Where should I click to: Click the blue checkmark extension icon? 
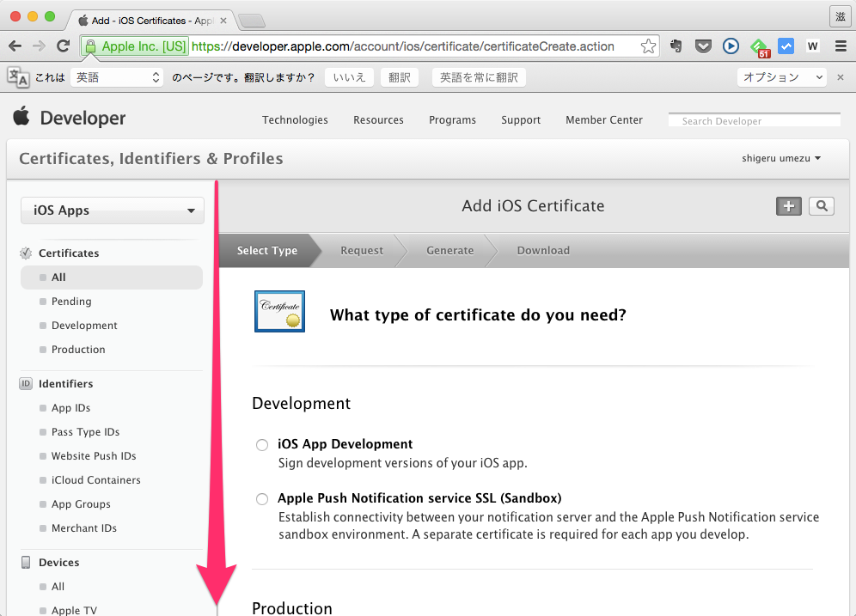click(x=786, y=46)
